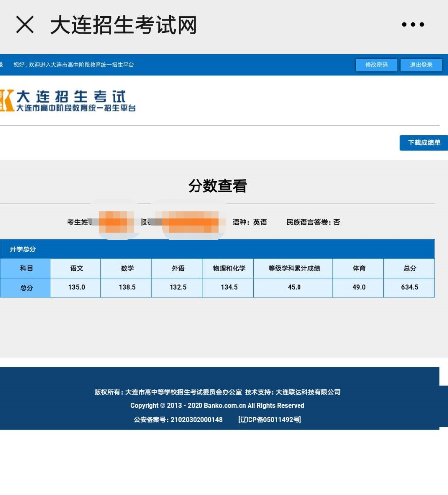
Task: Click the 科目 header cell
Action: [25, 268]
